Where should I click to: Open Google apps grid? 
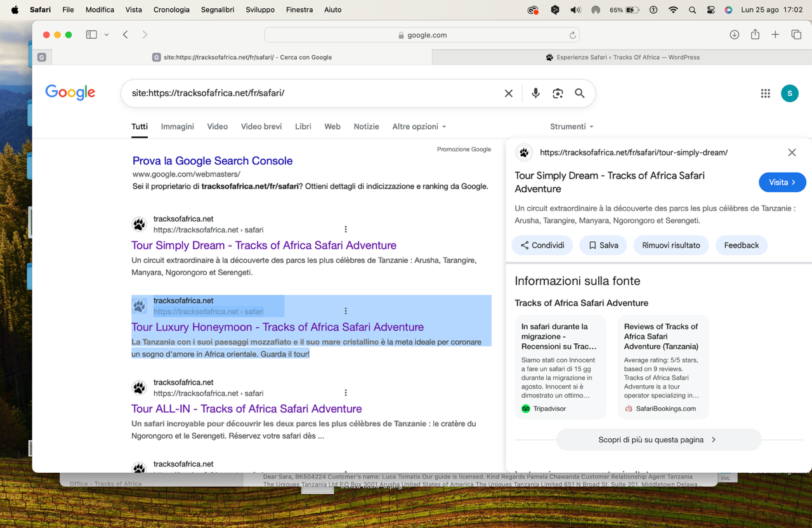click(x=766, y=93)
